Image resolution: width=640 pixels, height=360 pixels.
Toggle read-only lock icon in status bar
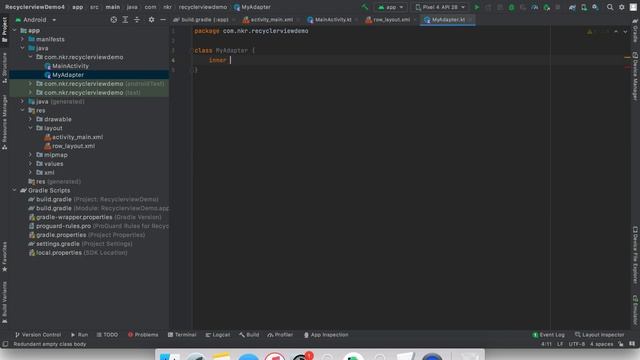pos(621,344)
